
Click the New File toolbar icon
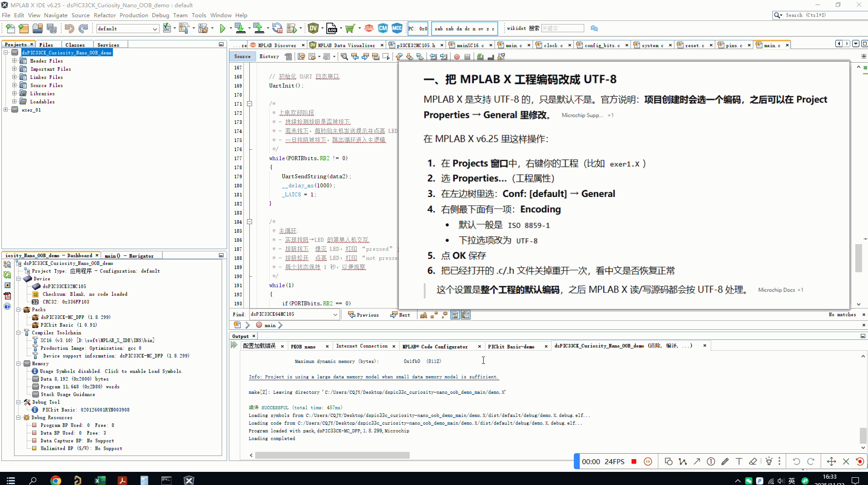tap(10, 29)
